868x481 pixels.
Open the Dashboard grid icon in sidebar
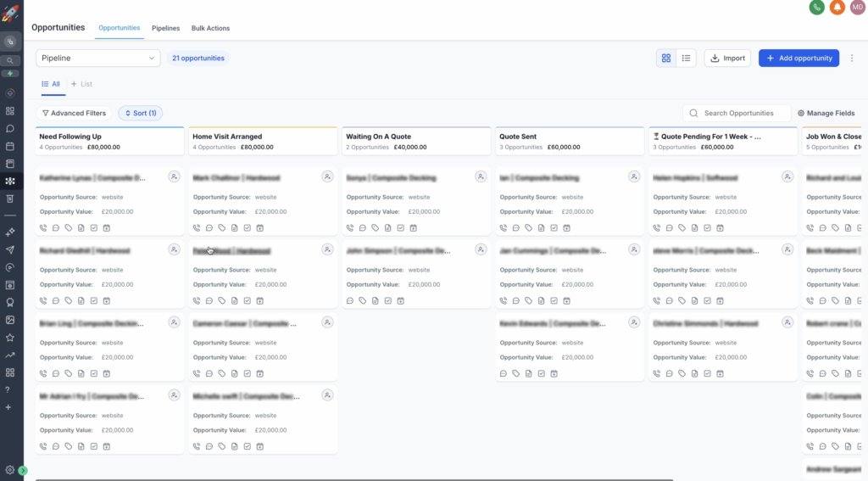pos(10,111)
